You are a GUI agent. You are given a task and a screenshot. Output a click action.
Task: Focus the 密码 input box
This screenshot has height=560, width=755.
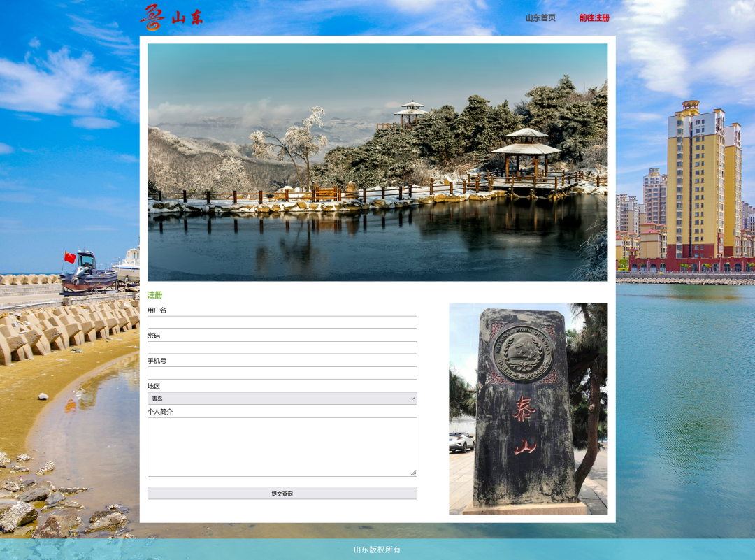click(282, 347)
